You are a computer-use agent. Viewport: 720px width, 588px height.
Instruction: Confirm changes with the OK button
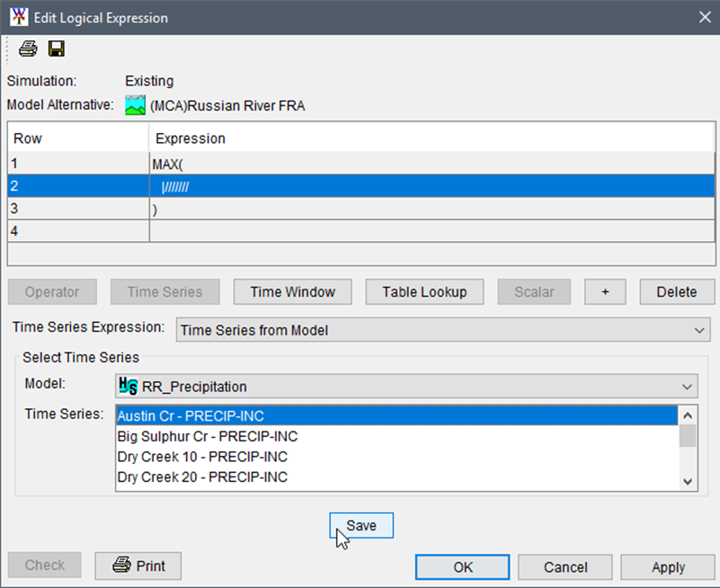point(462,566)
